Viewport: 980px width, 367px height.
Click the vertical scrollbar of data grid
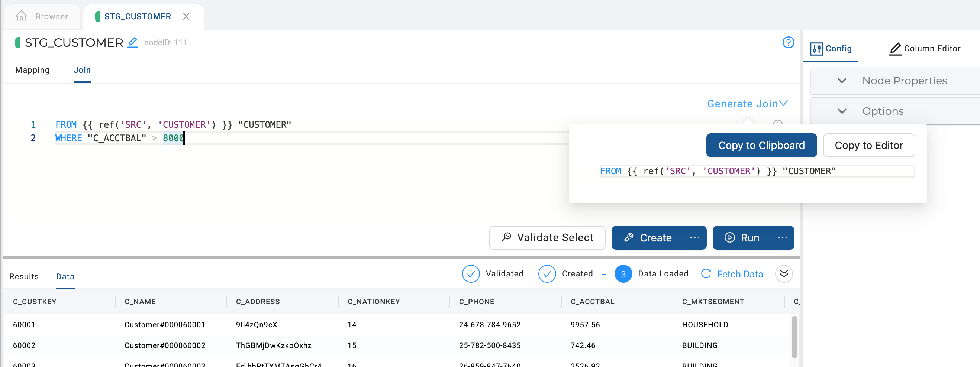click(x=794, y=337)
